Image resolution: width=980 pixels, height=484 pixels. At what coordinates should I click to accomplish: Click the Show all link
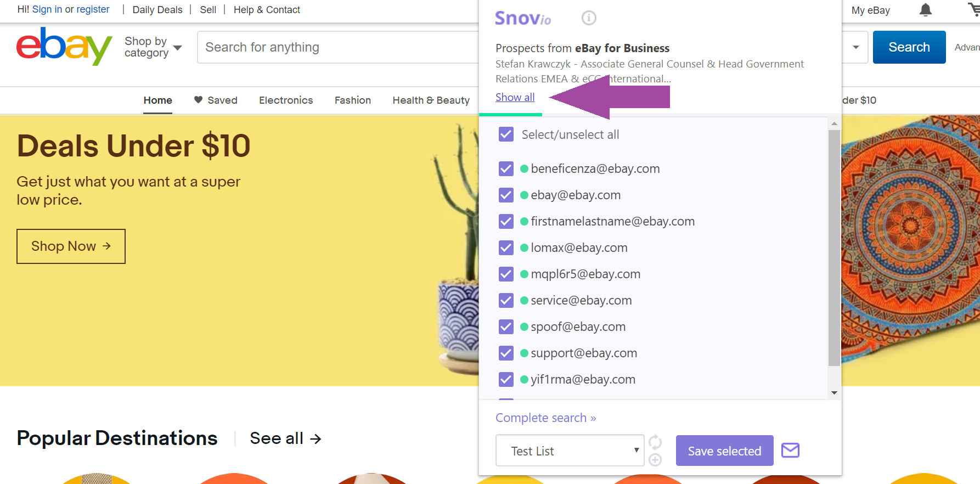click(x=515, y=98)
